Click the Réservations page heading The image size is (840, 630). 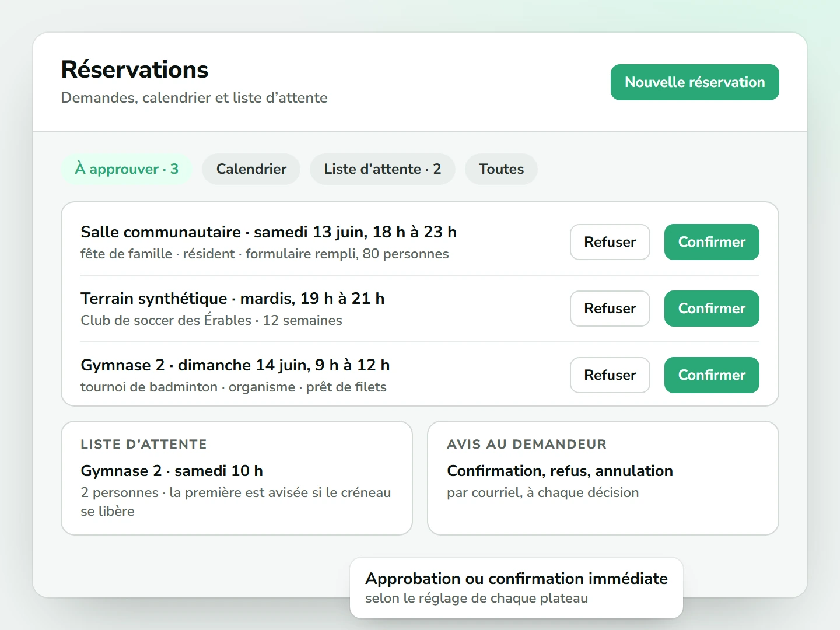tap(135, 69)
